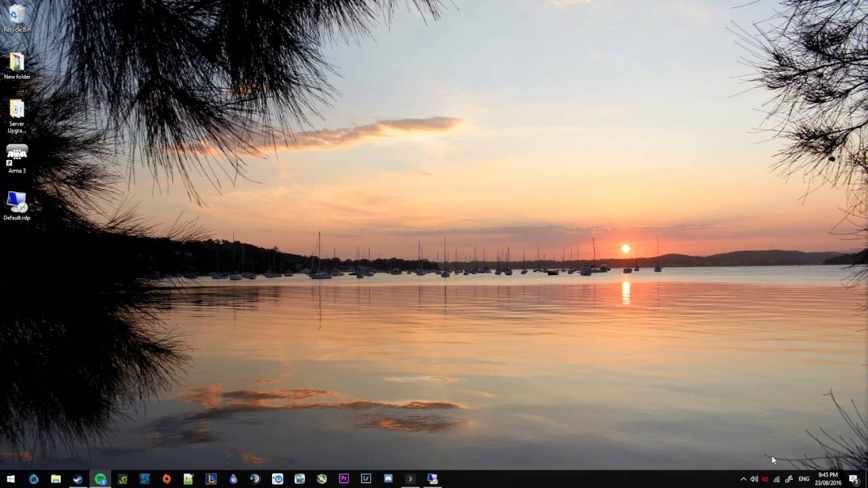Open Steam from the taskbar
868x488 pixels.
pyautogui.click(x=78, y=479)
